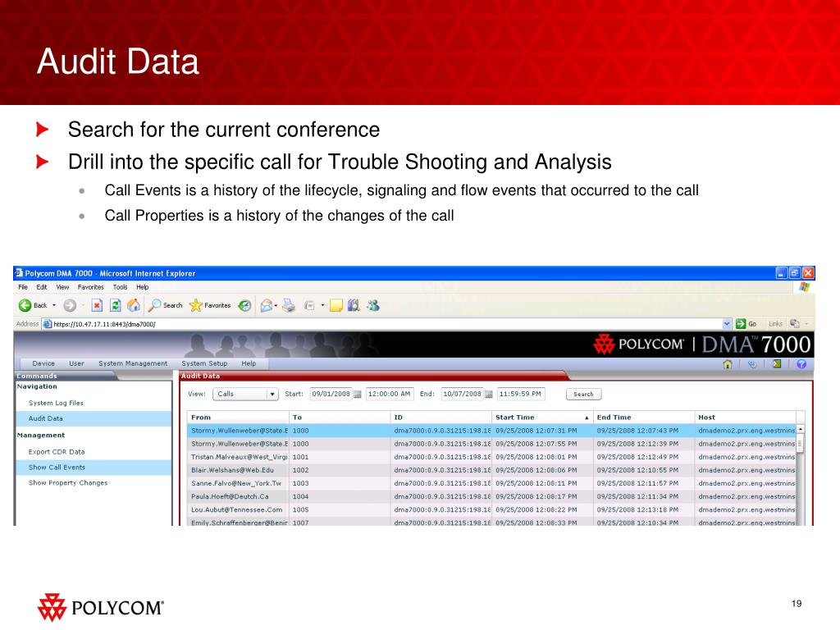Open the Device menu in DMA navigation
The width and height of the screenshot is (840, 630).
43,363
